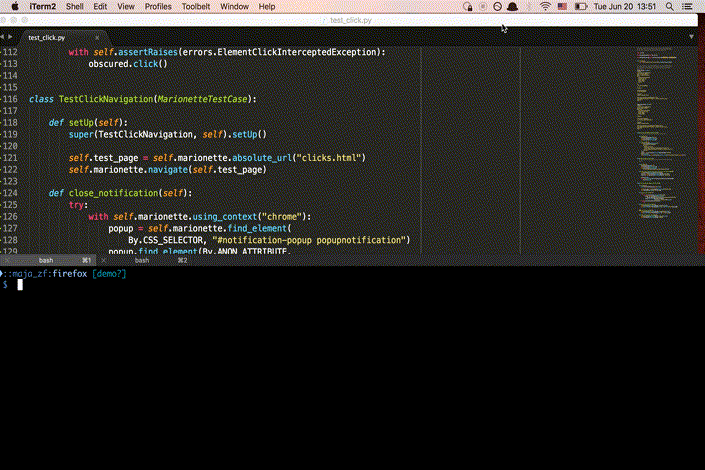The image size is (705, 470).
Task: Click the terminal prompt input cursor
Action: pyautogui.click(x=20, y=285)
